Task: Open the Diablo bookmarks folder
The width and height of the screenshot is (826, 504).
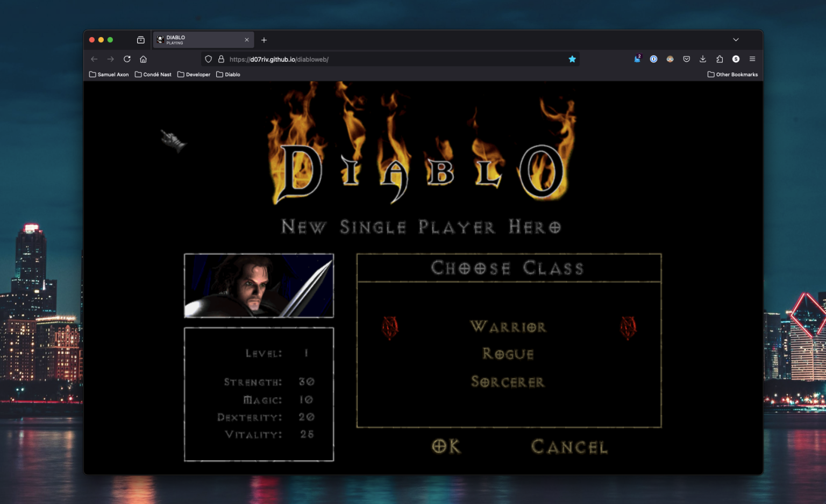Action: pos(228,74)
